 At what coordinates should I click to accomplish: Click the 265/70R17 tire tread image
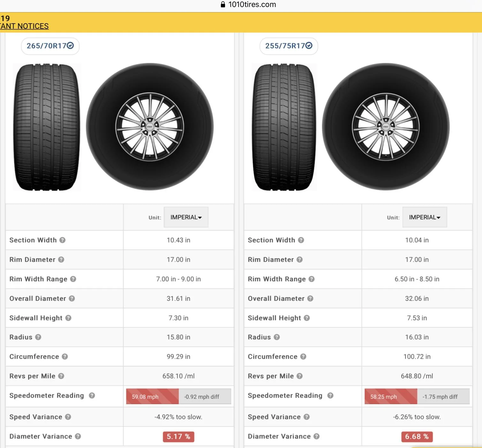click(x=47, y=127)
